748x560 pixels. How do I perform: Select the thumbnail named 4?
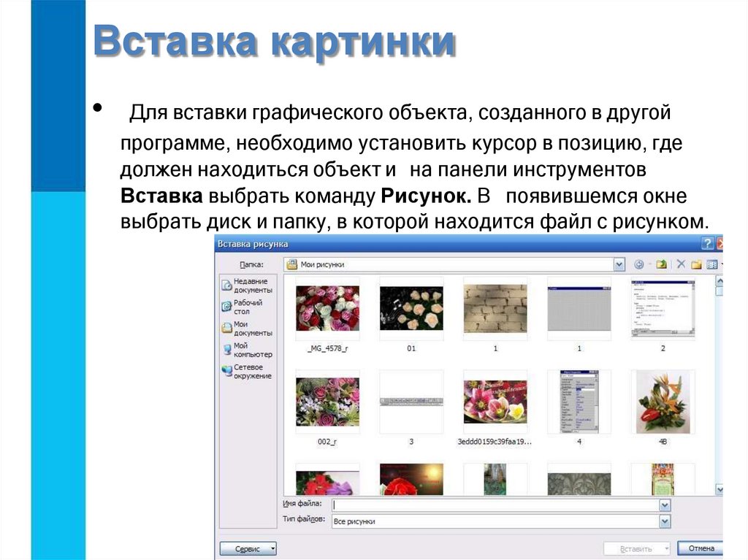pyautogui.click(x=579, y=402)
